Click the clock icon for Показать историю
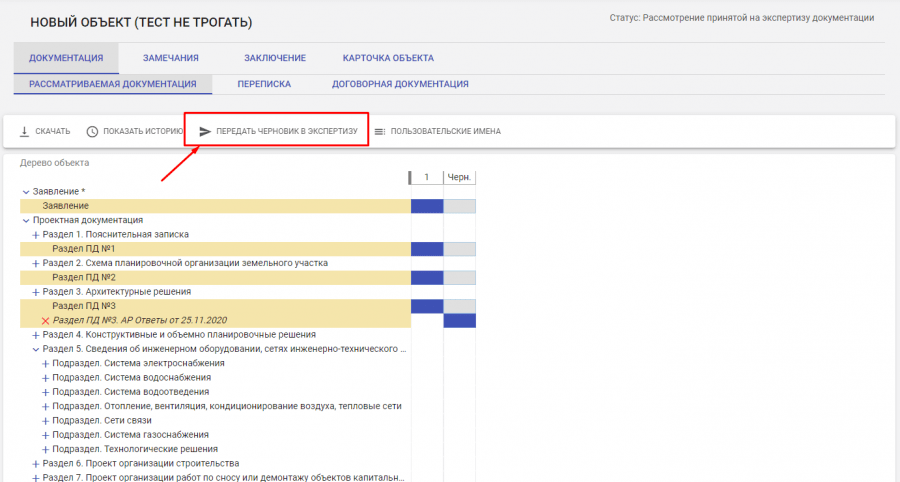This screenshot has width=900, height=482. 93,131
